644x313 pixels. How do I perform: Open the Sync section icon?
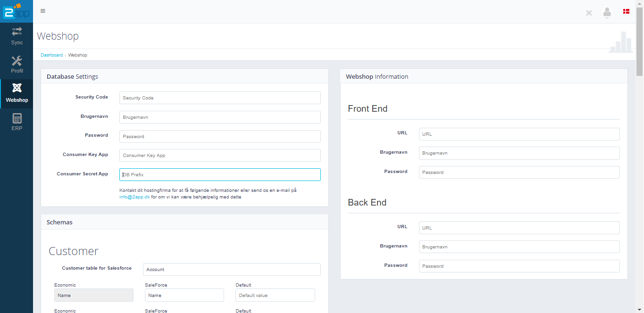[17, 32]
